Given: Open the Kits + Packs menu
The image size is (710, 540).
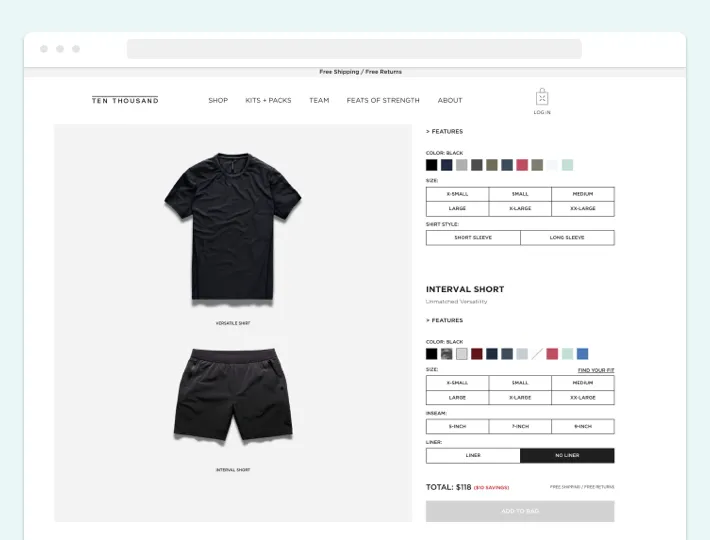Looking at the screenshot, I should [268, 100].
